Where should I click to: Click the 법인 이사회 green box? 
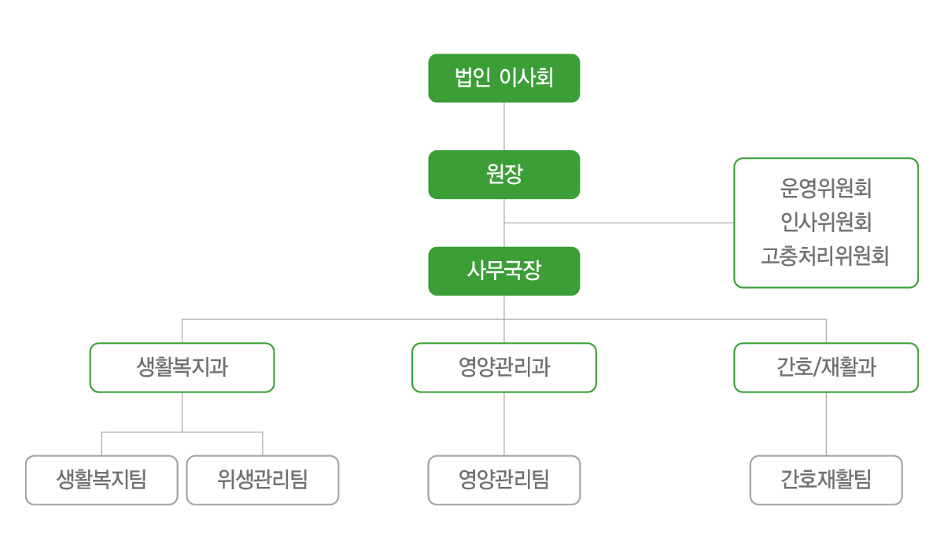pos(504,78)
